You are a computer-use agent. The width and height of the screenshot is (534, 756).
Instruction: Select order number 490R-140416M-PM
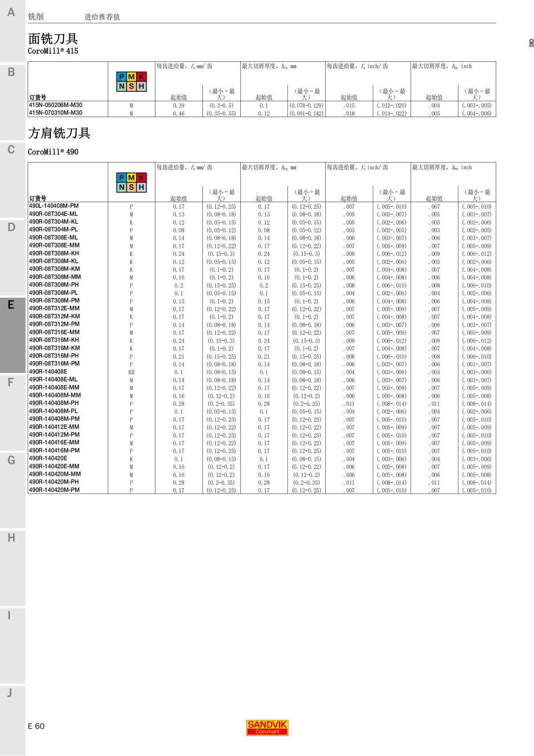pos(54,451)
